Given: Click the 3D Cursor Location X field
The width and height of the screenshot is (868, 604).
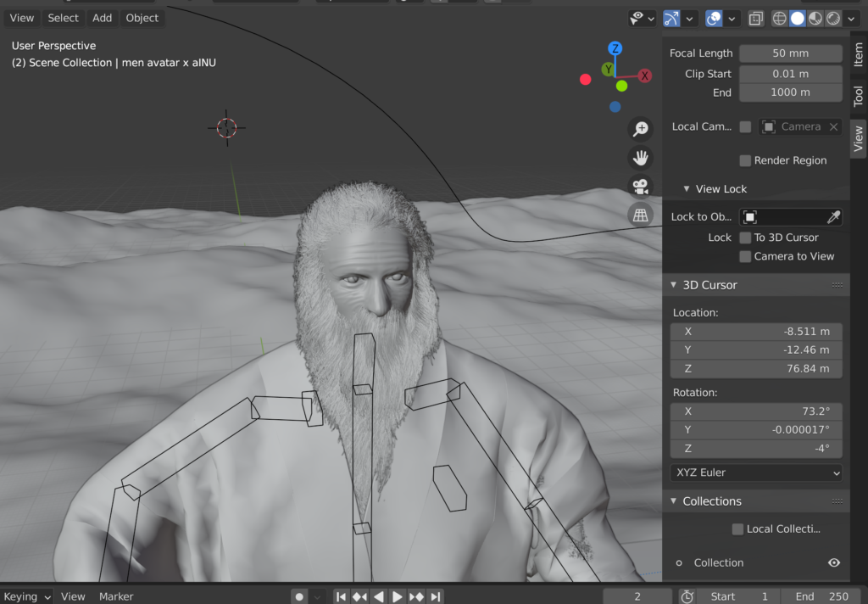Looking at the screenshot, I should click(756, 331).
